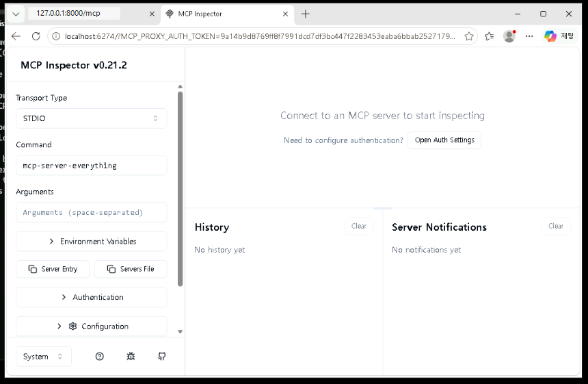Screen dimensions: 588x384
Task: Close the 127.0.0.1:8000/mcp tab
Action: (x=152, y=14)
